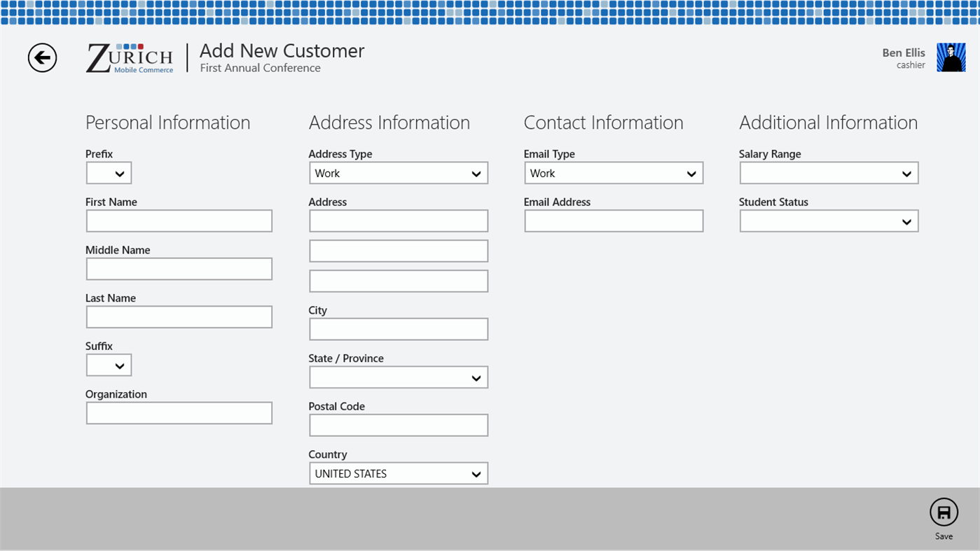Open the Suffix dropdown
The height and width of the screenshot is (551, 980).
click(x=109, y=364)
